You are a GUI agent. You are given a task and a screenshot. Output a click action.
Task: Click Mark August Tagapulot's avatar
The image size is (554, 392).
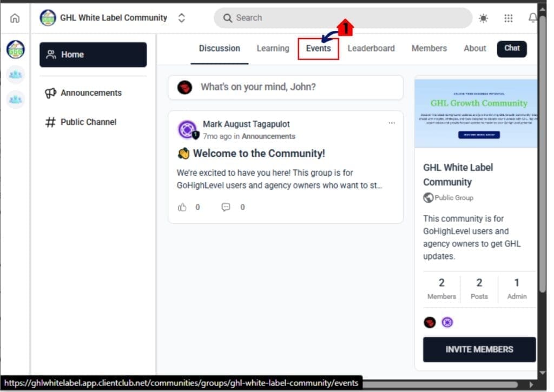pyautogui.click(x=187, y=130)
